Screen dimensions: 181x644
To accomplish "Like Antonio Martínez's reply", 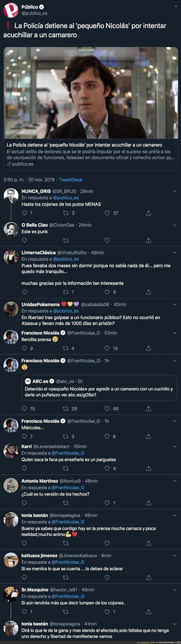I will [107, 503].
